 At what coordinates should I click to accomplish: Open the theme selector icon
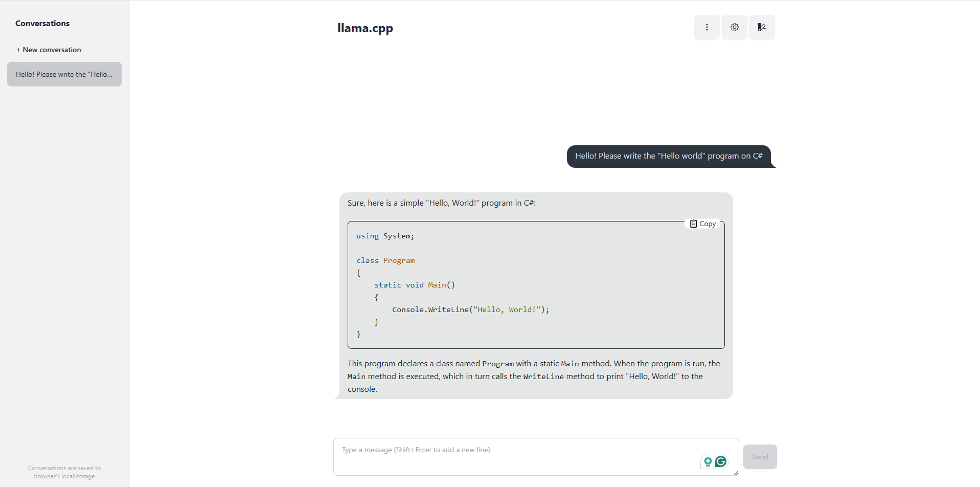click(x=762, y=27)
